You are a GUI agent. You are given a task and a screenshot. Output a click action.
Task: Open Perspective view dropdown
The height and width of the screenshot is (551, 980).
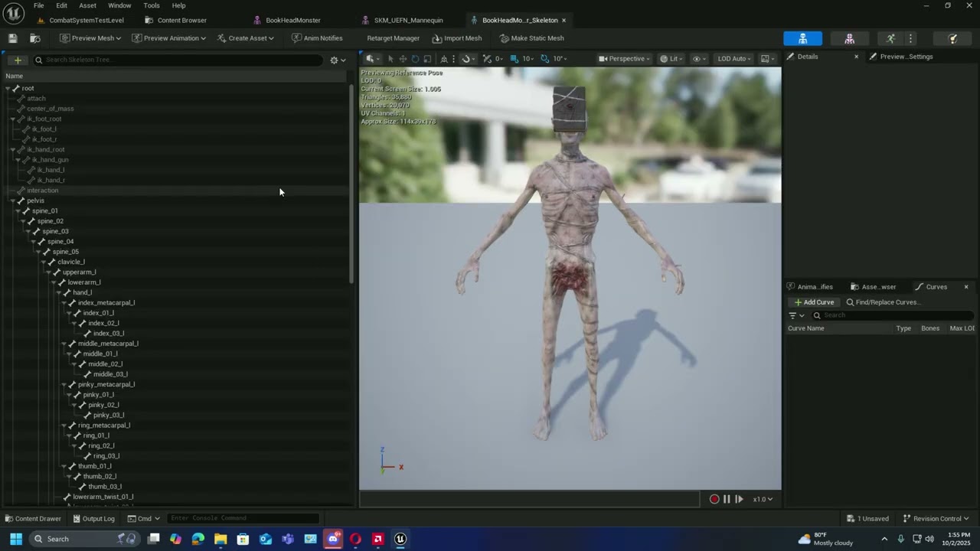coord(624,58)
